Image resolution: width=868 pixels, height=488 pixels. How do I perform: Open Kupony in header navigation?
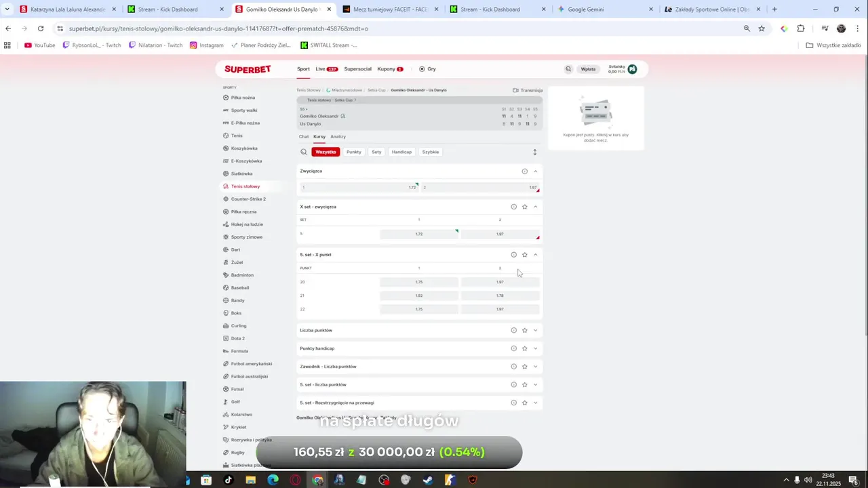tap(390, 69)
